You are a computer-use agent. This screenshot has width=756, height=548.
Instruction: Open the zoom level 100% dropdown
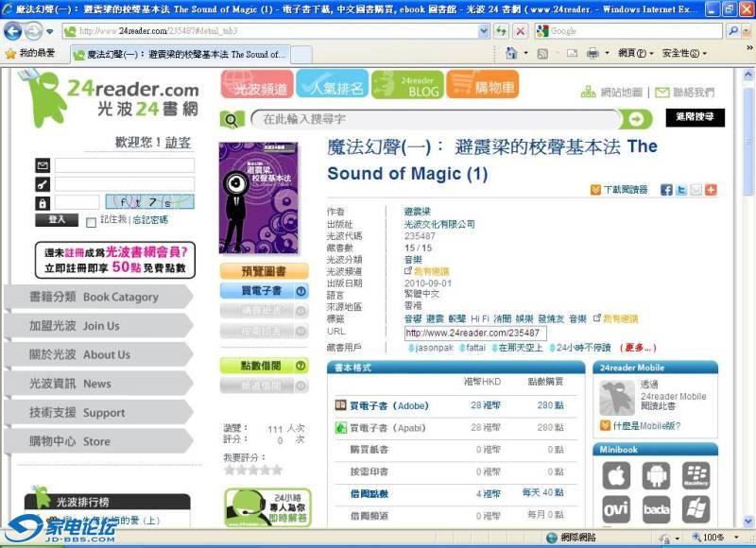[736, 537]
